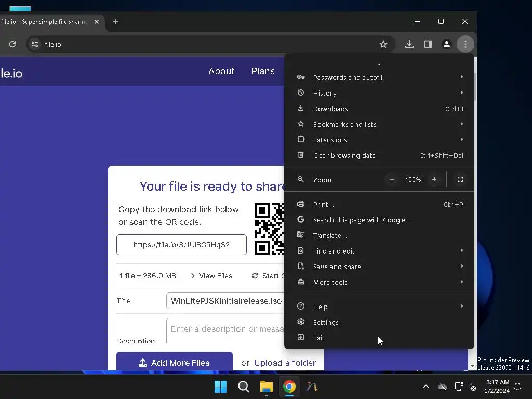Expand View Files list
The image size is (532, 399).
click(212, 276)
